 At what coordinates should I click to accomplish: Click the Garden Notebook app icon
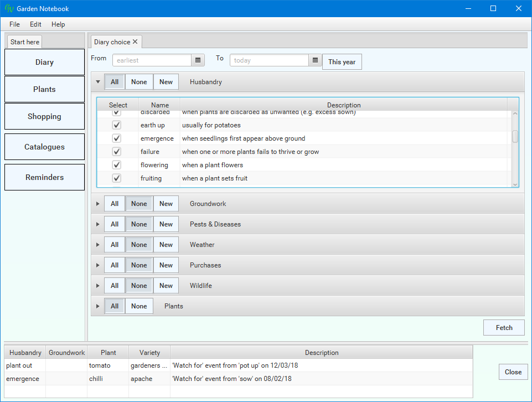(x=9, y=9)
